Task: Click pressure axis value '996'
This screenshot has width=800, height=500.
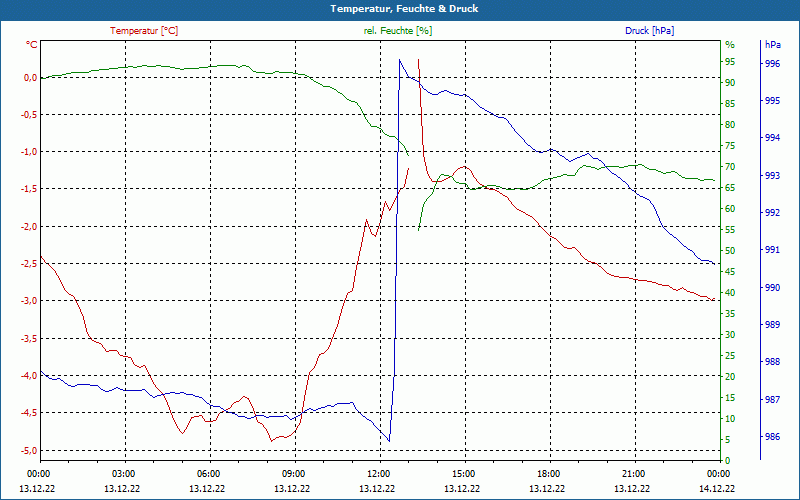Action: tap(772, 64)
